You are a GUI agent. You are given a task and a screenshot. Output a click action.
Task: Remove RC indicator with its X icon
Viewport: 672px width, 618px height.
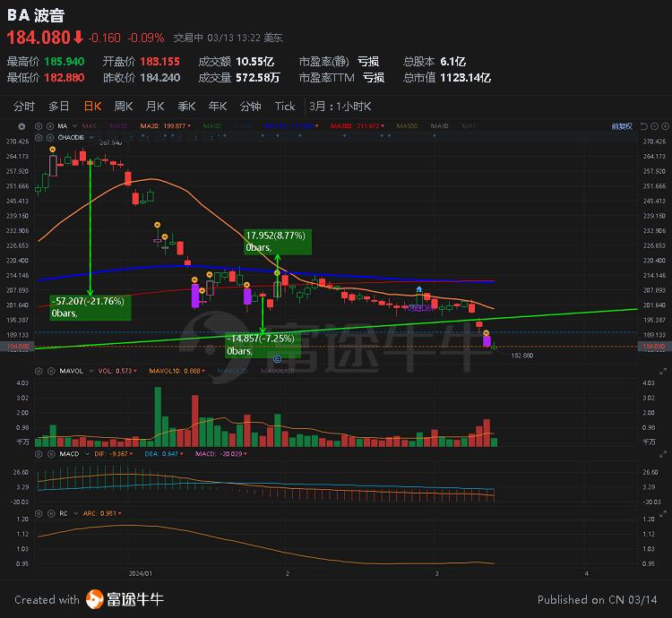coord(50,513)
